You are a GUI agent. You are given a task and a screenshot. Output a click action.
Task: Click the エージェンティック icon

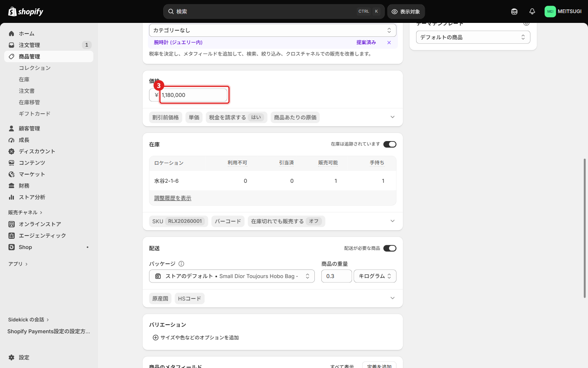tap(11, 236)
